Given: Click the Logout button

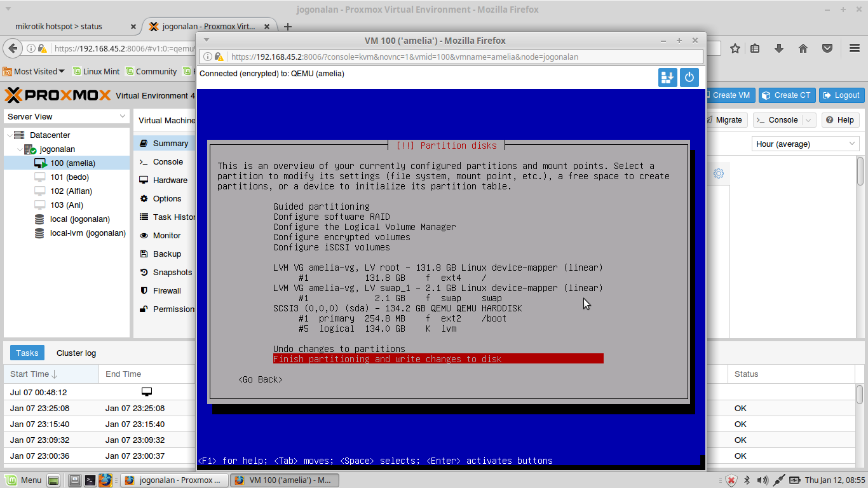Looking at the screenshot, I should 841,95.
